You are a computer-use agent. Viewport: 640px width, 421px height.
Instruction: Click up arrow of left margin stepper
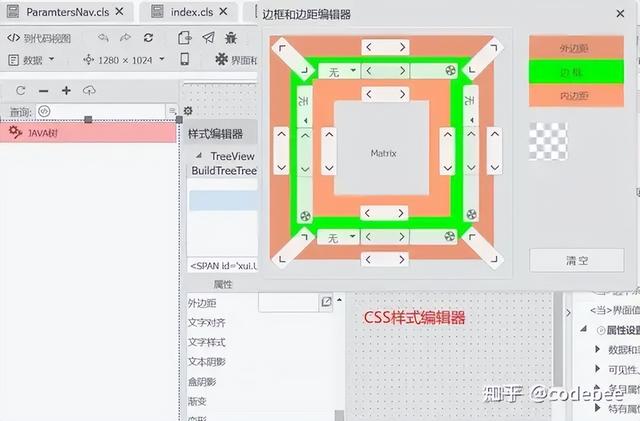(x=282, y=134)
